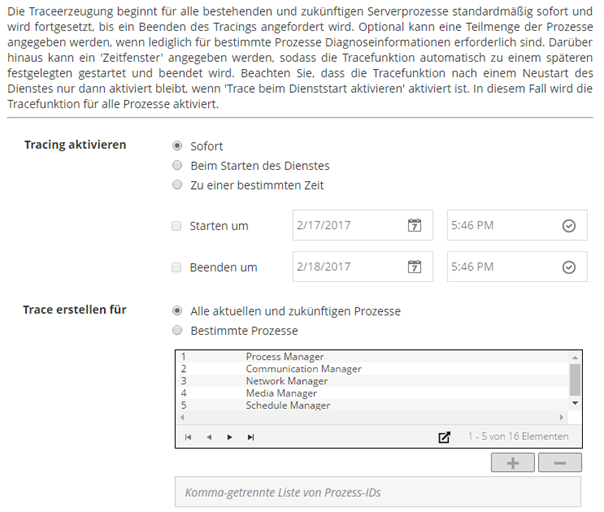Click the minus button to remove process
The image size is (604, 512).
(559, 462)
